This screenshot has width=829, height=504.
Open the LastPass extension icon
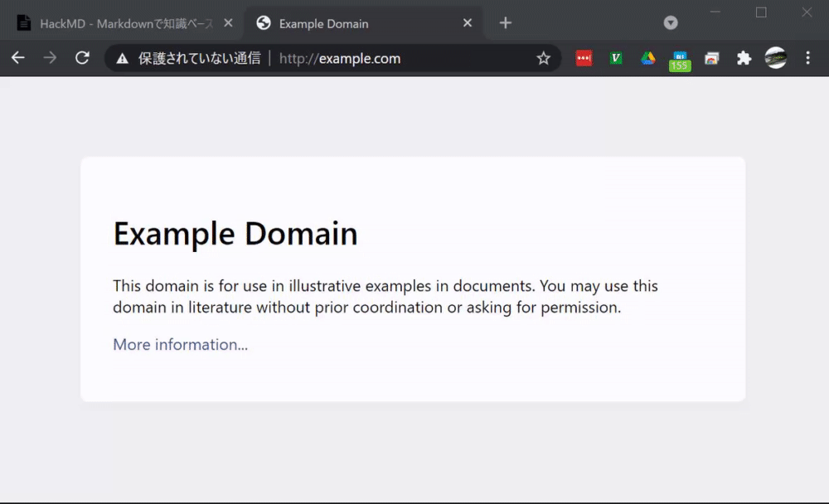tap(584, 58)
